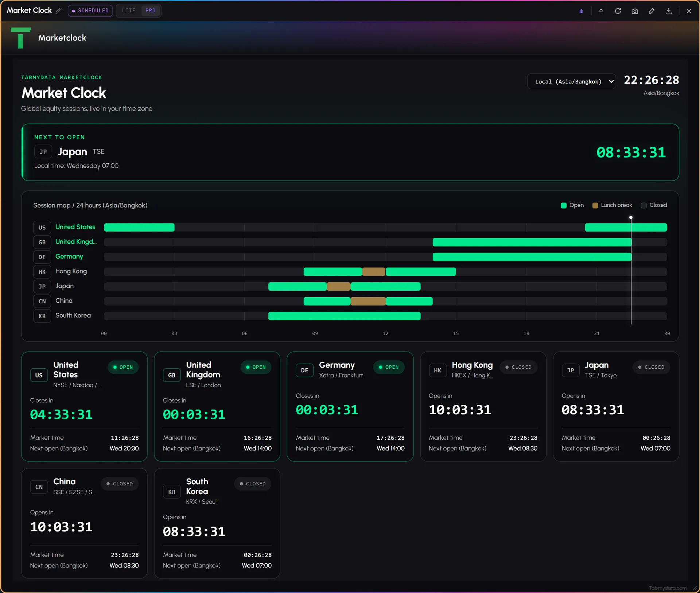Click Germany label in session map
This screenshot has width=700, height=593.
(x=69, y=256)
